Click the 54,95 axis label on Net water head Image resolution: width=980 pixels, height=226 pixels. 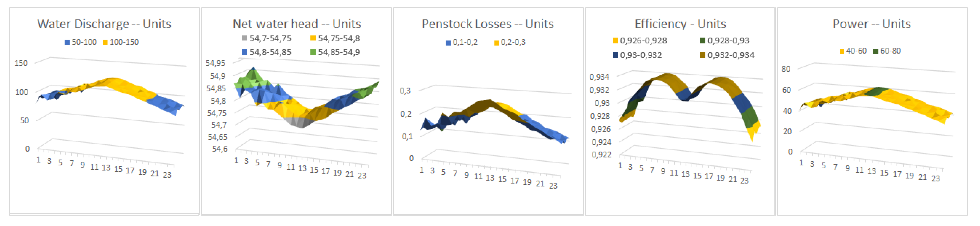point(215,63)
